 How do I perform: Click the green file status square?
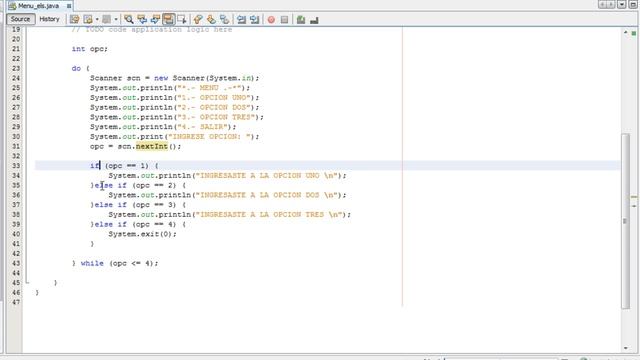(x=634, y=33)
